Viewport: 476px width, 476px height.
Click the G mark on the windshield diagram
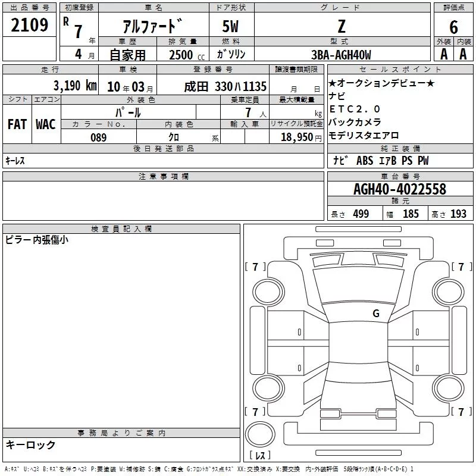[x=375, y=313]
